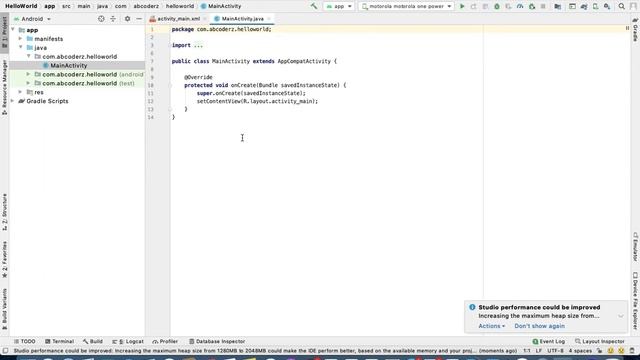Click the Make Project hammer icon

(x=314, y=6)
